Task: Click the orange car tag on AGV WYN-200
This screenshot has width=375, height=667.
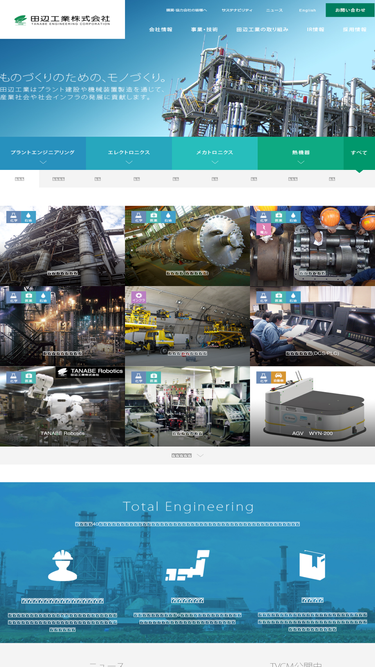Action: (x=278, y=377)
